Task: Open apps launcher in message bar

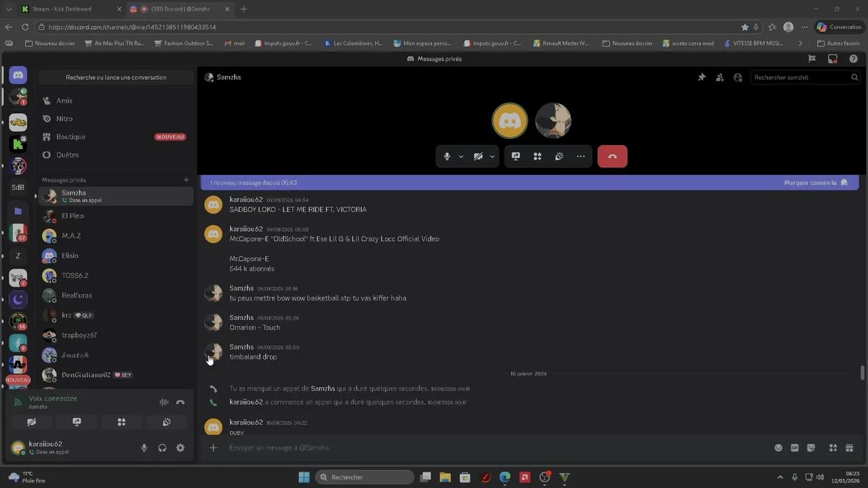Action: 833,447
